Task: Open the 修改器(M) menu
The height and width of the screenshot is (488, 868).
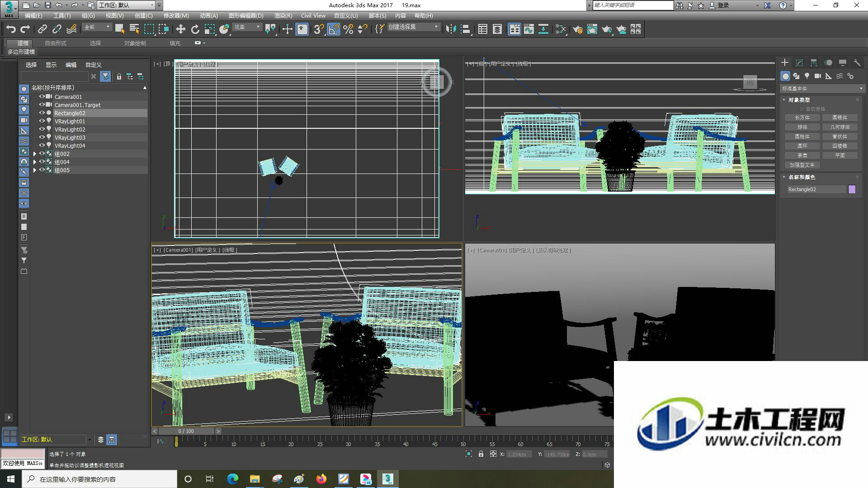Action: 176,16
